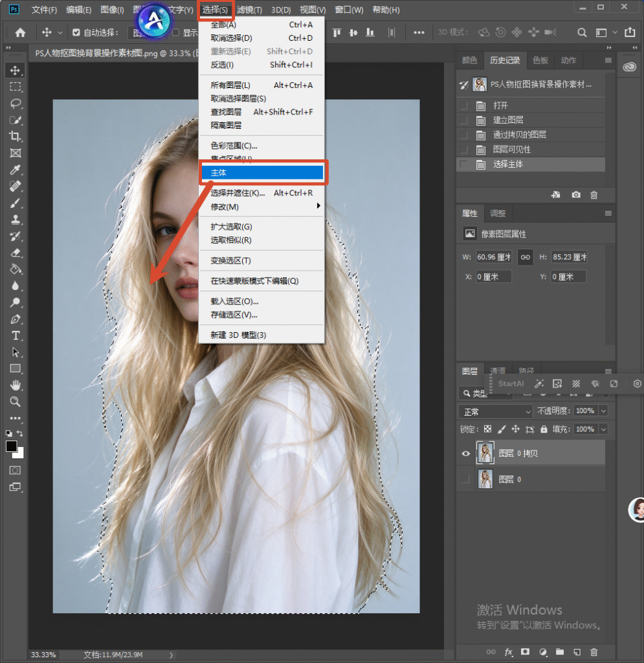Toggle width-height link in Properties panel

coord(526,257)
